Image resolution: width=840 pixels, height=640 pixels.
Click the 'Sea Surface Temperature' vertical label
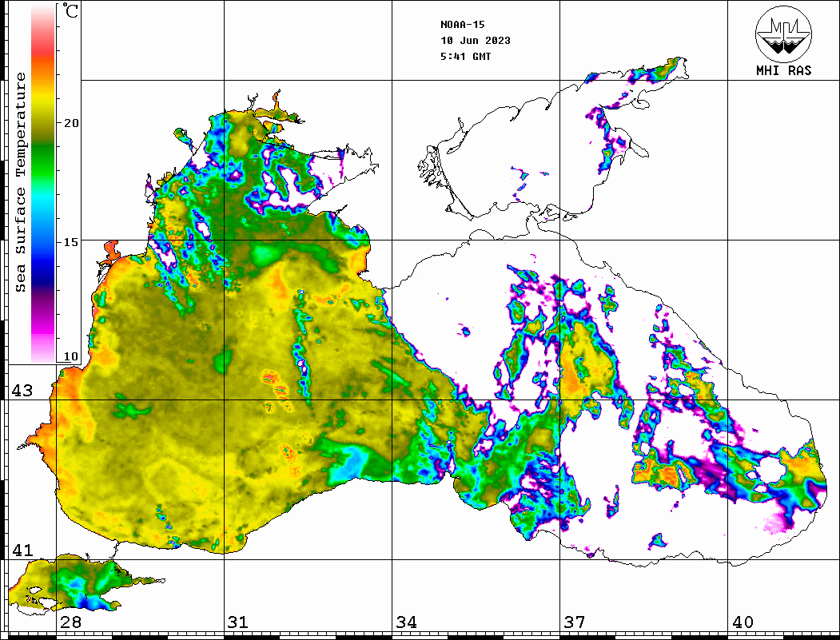(x=21, y=182)
